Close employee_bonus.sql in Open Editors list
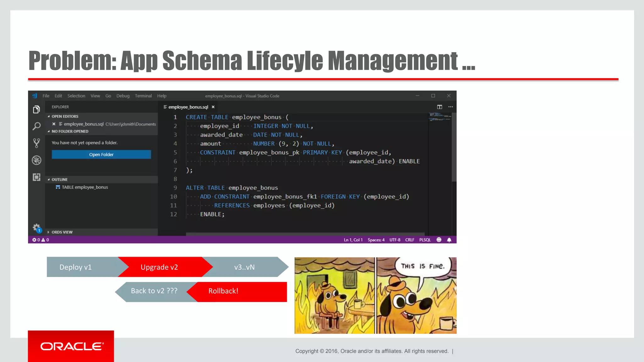The height and width of the screenshot is (362, 644). tap(54, 124)
